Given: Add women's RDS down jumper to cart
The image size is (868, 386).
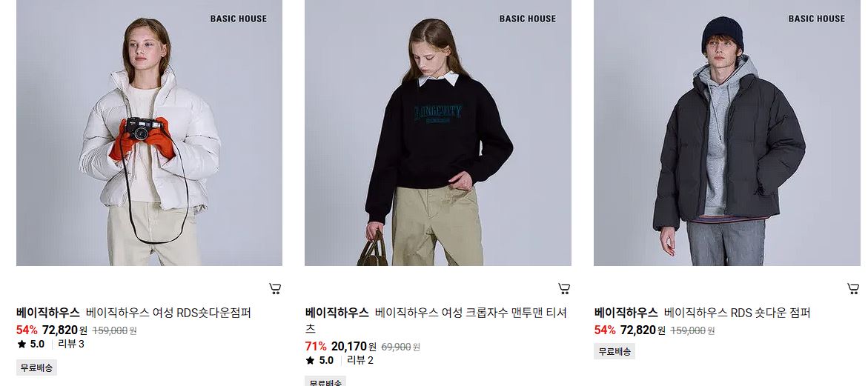Looking at the screenshot, I should 275,288.
